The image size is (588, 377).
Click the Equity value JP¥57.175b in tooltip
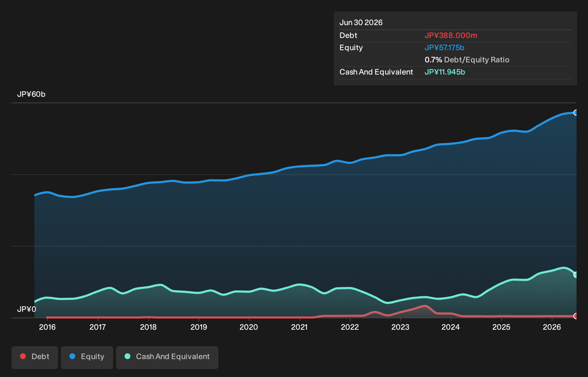pyautogui.click(x=444, y=48)
